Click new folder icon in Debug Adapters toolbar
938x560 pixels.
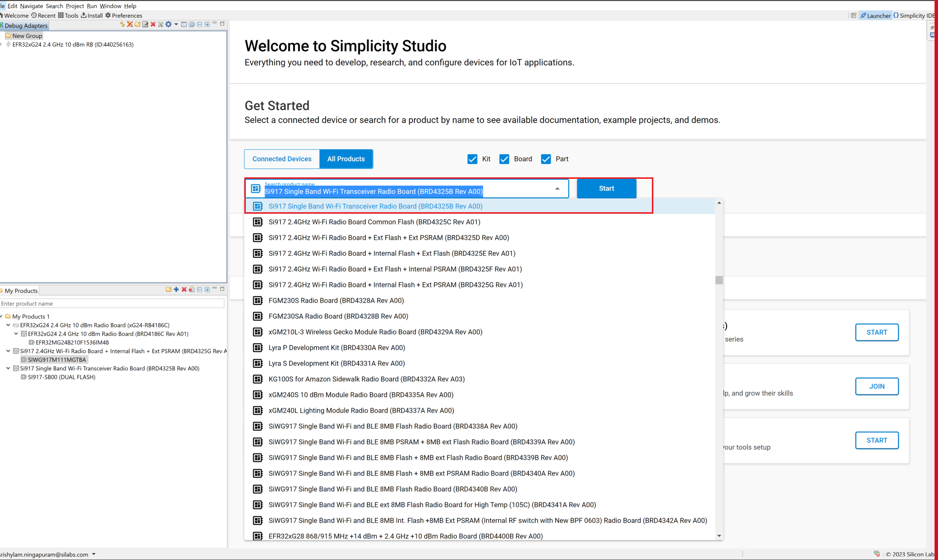coord(138,25)
